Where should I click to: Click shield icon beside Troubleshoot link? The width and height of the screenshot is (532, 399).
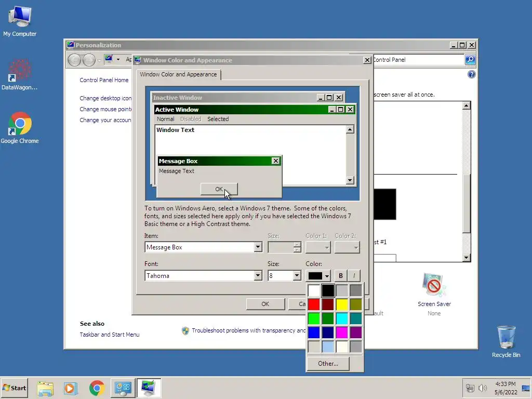click(x=185, y=331)
